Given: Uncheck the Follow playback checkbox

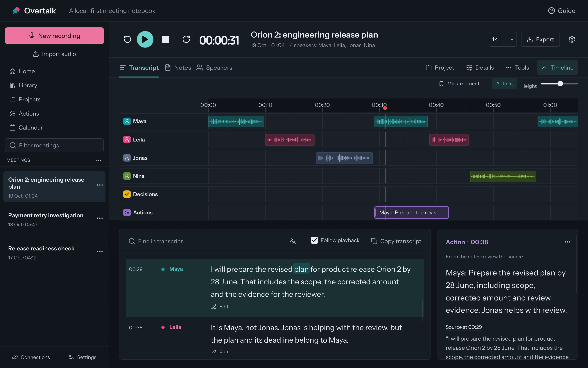Looking at the screenshot, I should point(314,240).
